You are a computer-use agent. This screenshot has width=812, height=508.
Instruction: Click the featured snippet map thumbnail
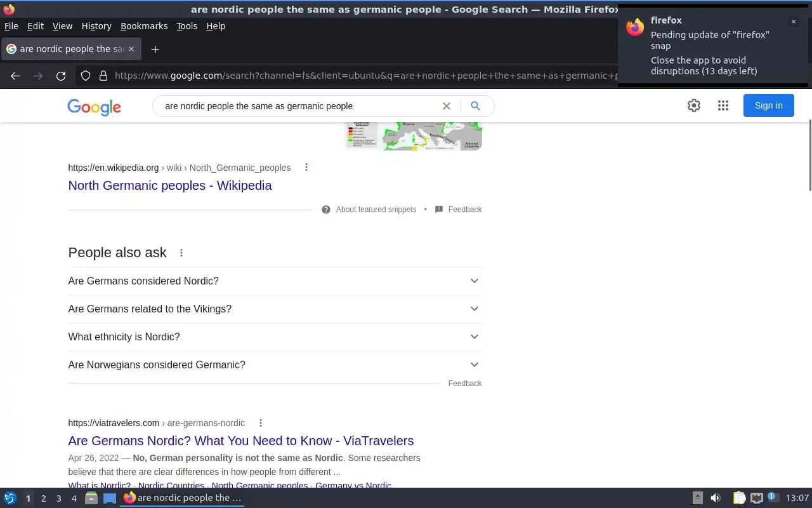click(413, 136)
